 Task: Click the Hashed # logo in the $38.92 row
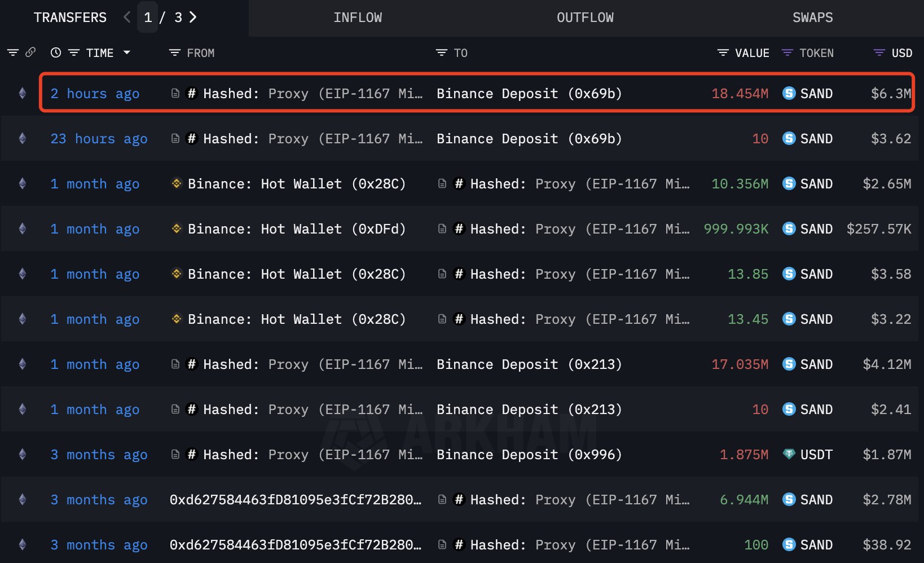pyautogui.click(x=459, y=544)
